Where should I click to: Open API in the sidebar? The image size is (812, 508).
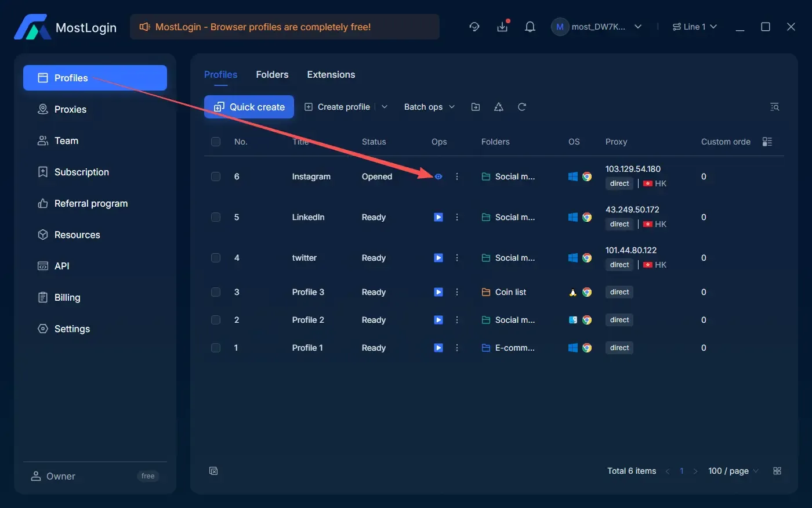[x=95, y=266]
